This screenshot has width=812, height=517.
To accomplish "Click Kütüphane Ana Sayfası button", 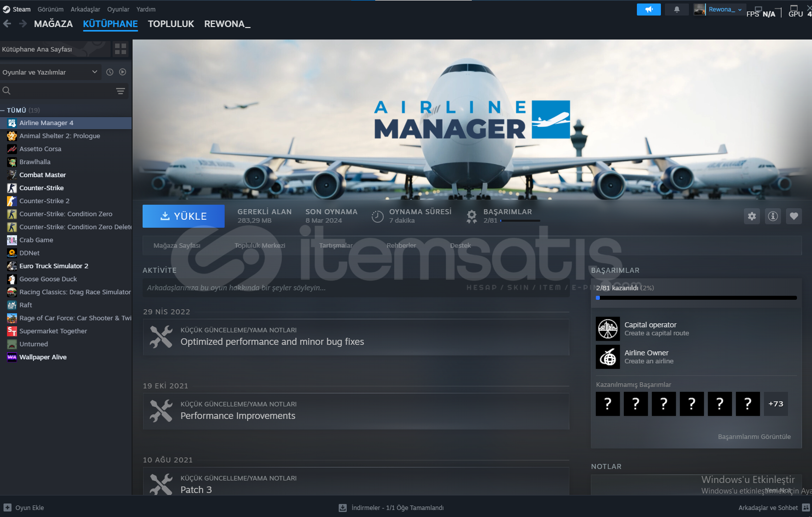I will [55, 49].
